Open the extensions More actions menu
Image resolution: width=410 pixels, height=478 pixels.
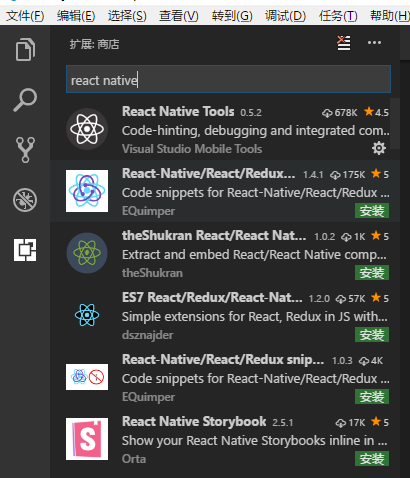point(374,43)
